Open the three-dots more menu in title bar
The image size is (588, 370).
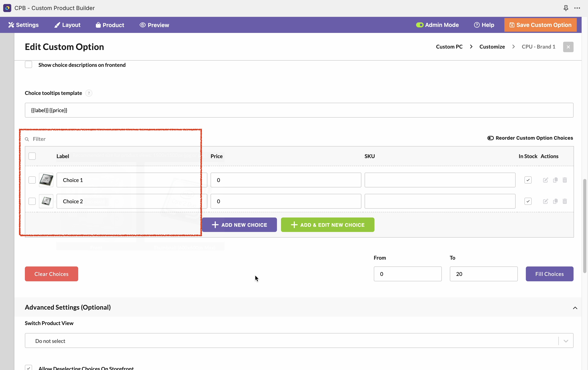click(577, 8)
